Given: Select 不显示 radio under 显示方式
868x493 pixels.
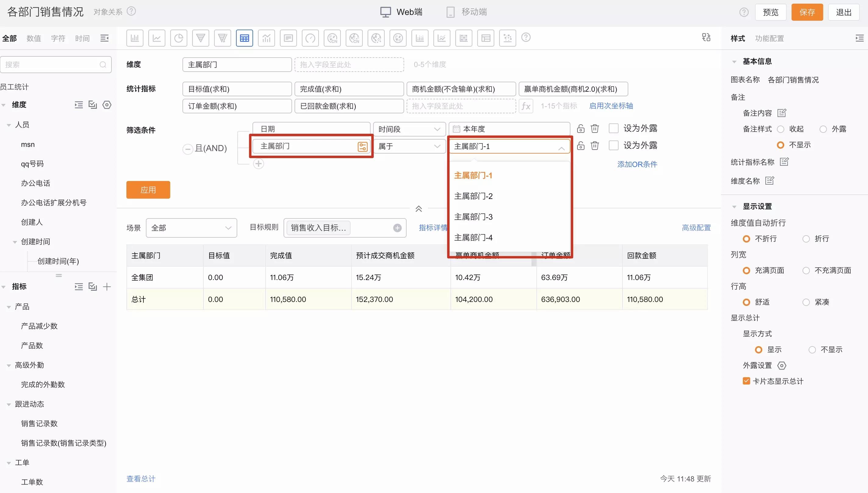Looking at the screenshot, I should tap(812, 350).
